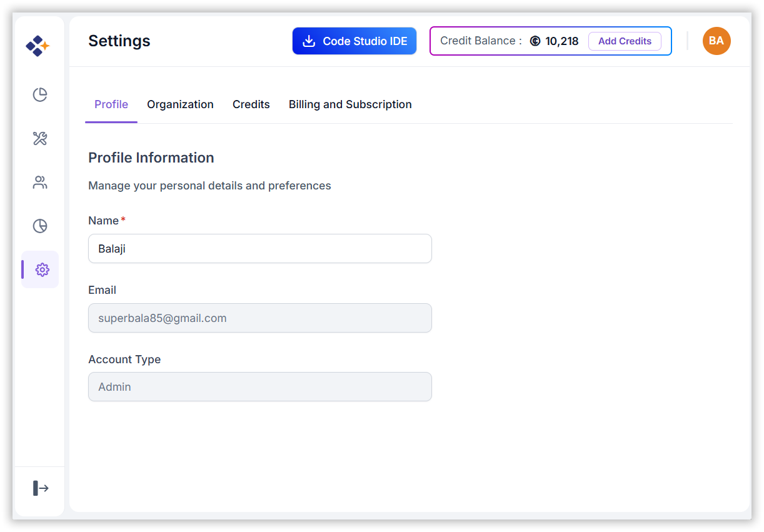Click the BA user avatar
Screen dimensions: 764x532
click(x=716, y=41)
